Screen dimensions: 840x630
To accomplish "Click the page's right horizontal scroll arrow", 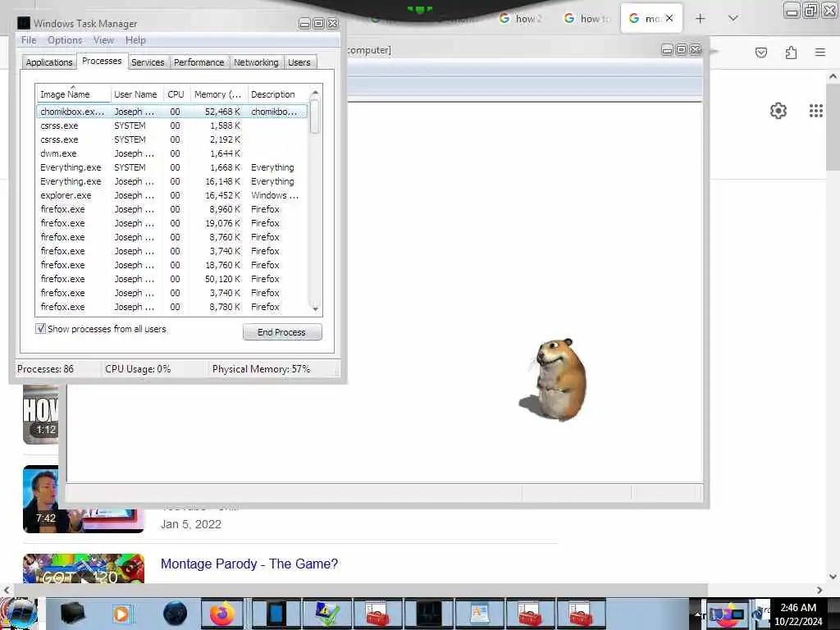I will [819, 590].
